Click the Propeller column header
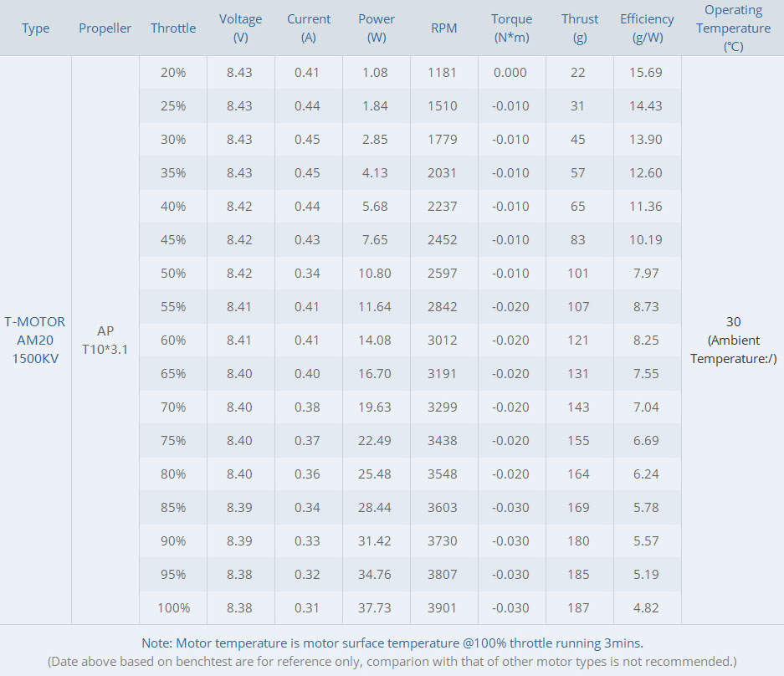 [x=105, y=28]
